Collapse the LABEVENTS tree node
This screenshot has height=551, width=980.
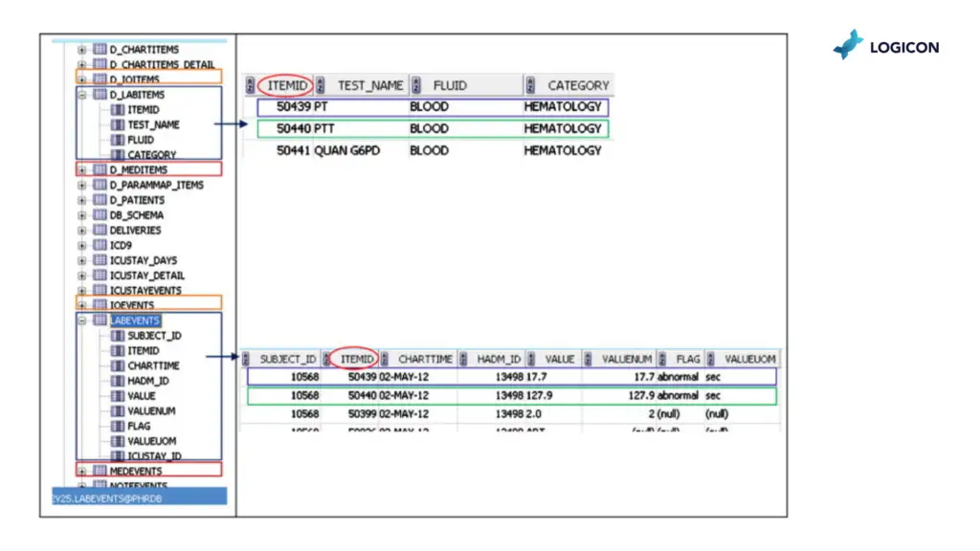82,320
